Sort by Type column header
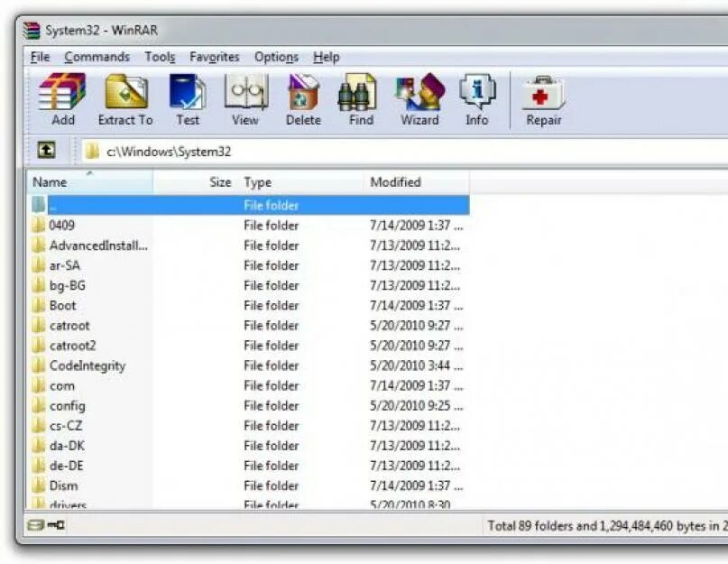Image resolution: width=728 pixels, height=564 pixels. (300, 182)
